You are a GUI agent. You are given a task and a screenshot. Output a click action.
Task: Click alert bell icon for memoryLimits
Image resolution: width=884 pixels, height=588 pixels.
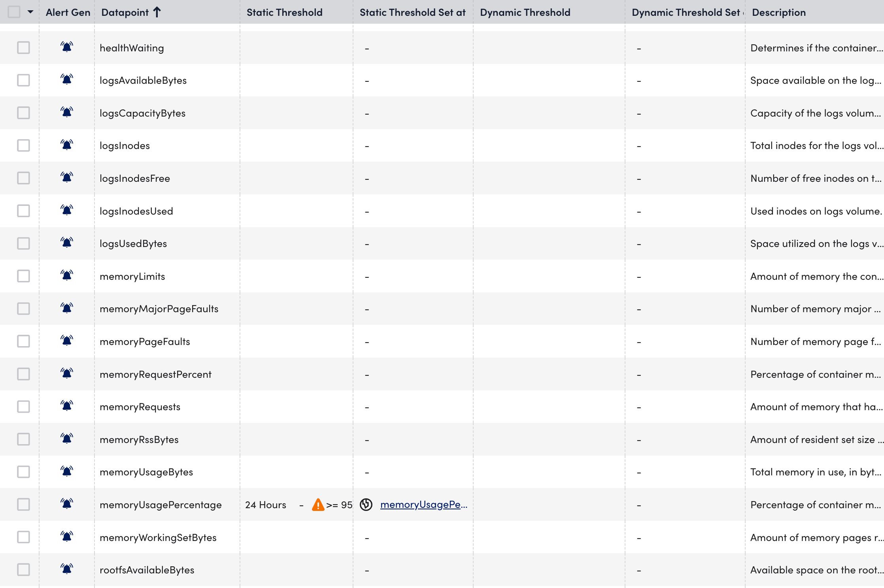click(x=67, y=275)
